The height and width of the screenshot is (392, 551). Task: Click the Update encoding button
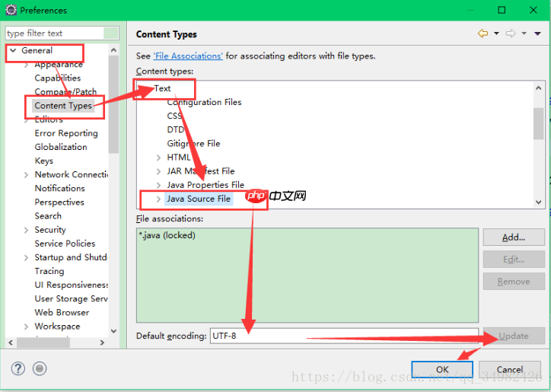pos(514,336)
